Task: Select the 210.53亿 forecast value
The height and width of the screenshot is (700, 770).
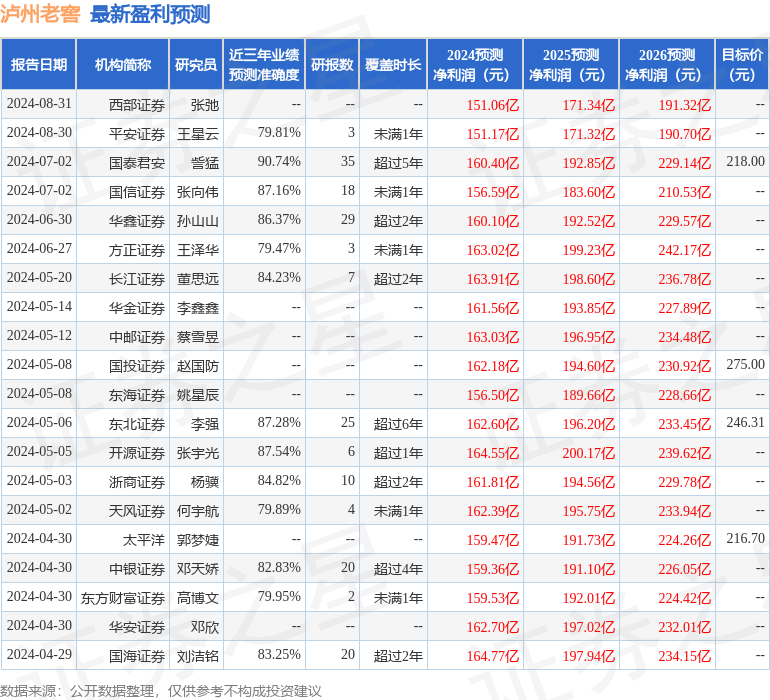Action: 685,192
